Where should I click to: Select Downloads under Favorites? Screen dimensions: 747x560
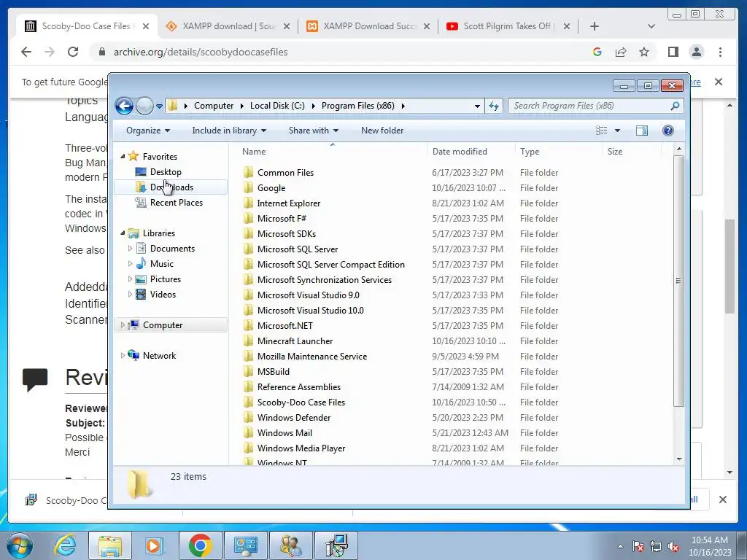tap(171, 187)
